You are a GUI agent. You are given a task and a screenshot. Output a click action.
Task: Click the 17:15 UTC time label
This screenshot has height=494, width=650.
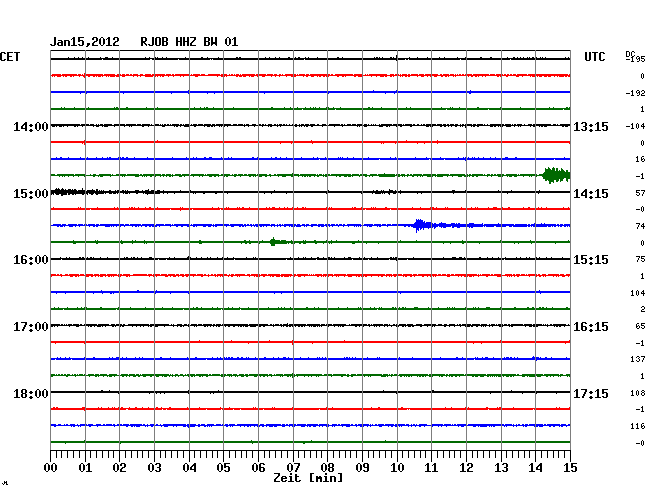(x=591, y=393)
